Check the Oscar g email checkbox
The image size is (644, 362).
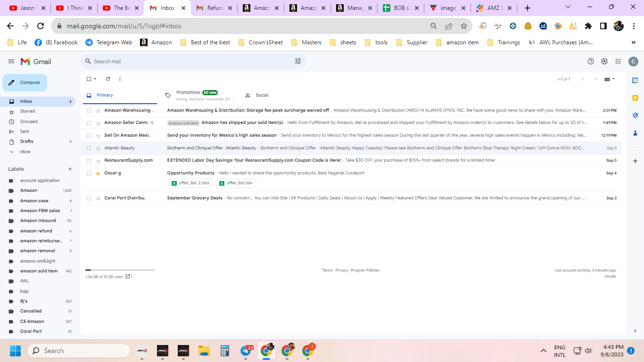[x=89, y=173]
